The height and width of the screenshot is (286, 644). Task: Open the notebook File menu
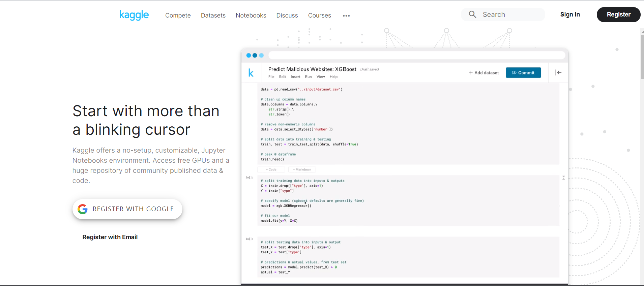271,77
